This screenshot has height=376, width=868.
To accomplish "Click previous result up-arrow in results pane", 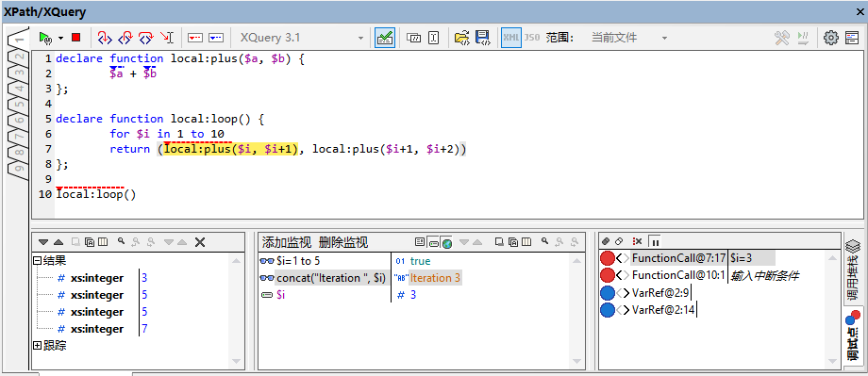I will pyautogui.click(x=58, y=242).
